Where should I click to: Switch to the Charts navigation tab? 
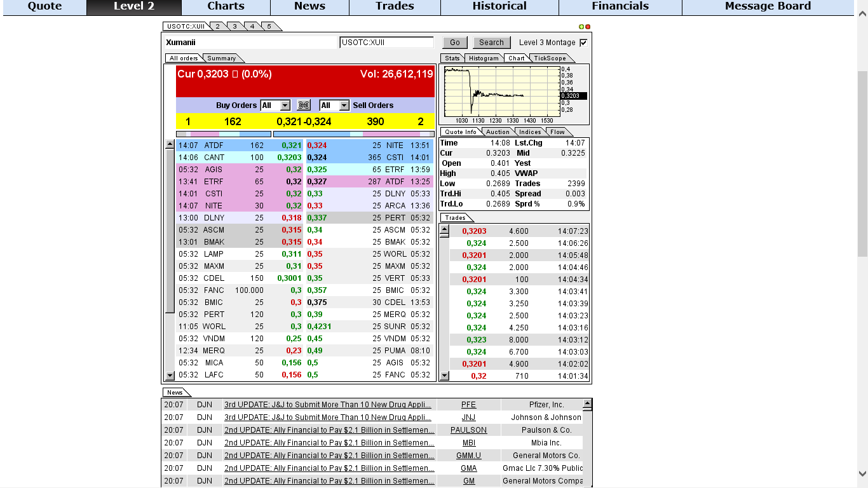(x=226, y=6)
